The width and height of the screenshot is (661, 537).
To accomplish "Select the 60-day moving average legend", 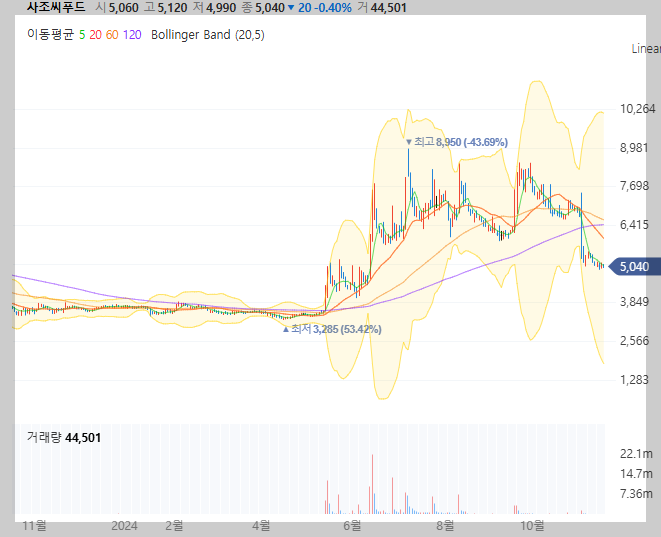I will coord(112,35).
